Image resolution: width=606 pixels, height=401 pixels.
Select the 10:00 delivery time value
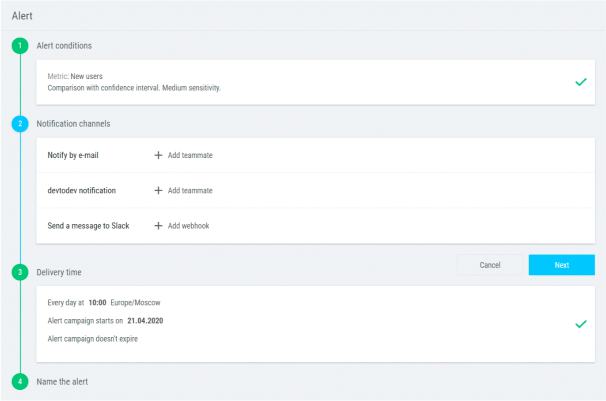(x=97, y=302)
